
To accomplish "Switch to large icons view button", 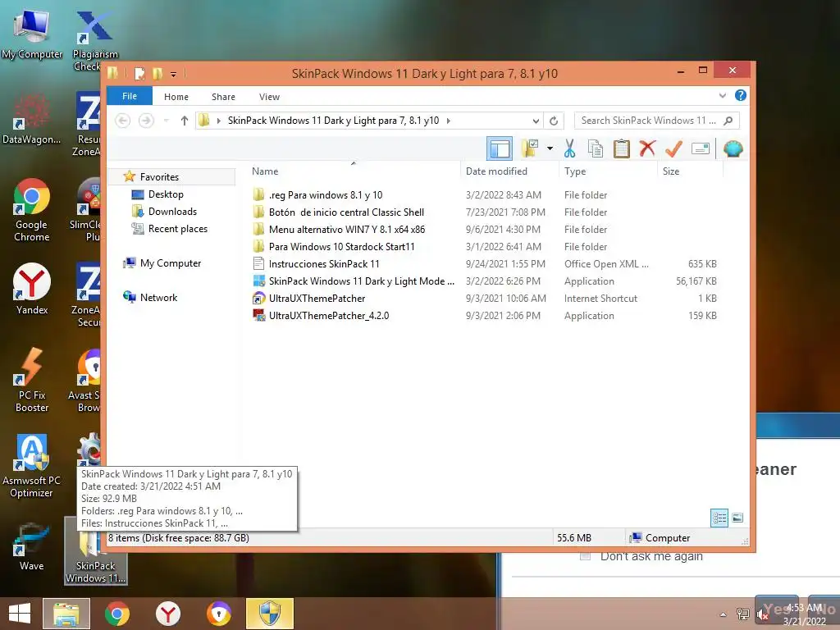I will pyautogui.click(x=737, y=518).
